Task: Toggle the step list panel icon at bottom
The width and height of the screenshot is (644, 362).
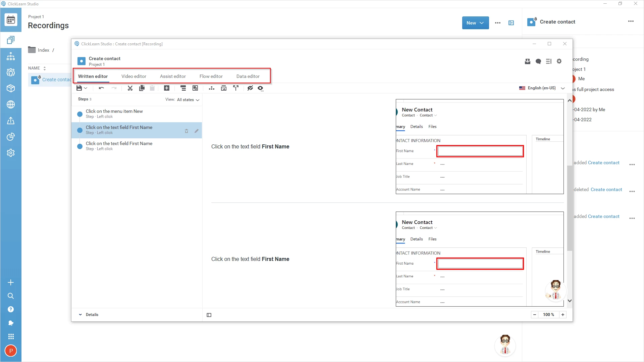Action: (209, 315)
